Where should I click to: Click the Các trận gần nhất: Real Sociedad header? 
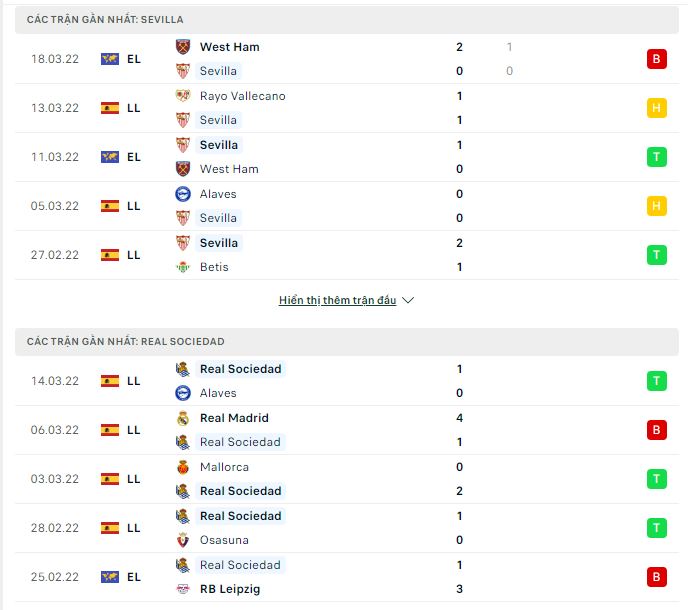pyautogui.click(x=347, y=341)
